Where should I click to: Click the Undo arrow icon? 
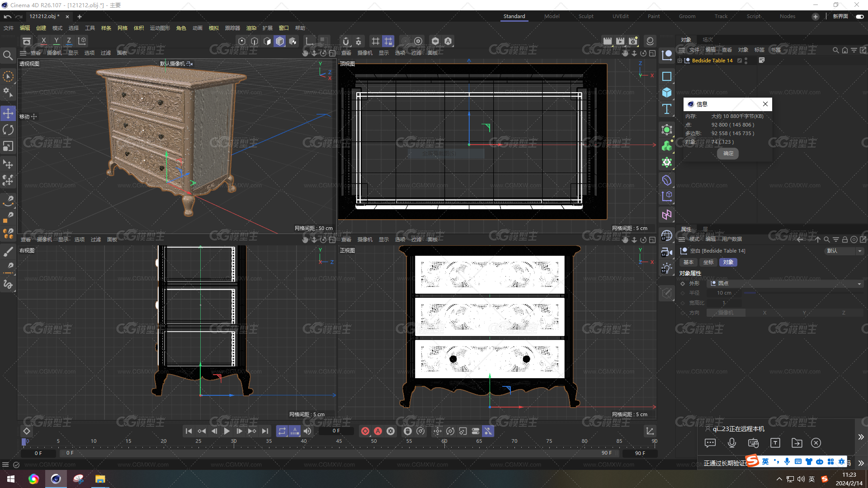tap(8, 16)
